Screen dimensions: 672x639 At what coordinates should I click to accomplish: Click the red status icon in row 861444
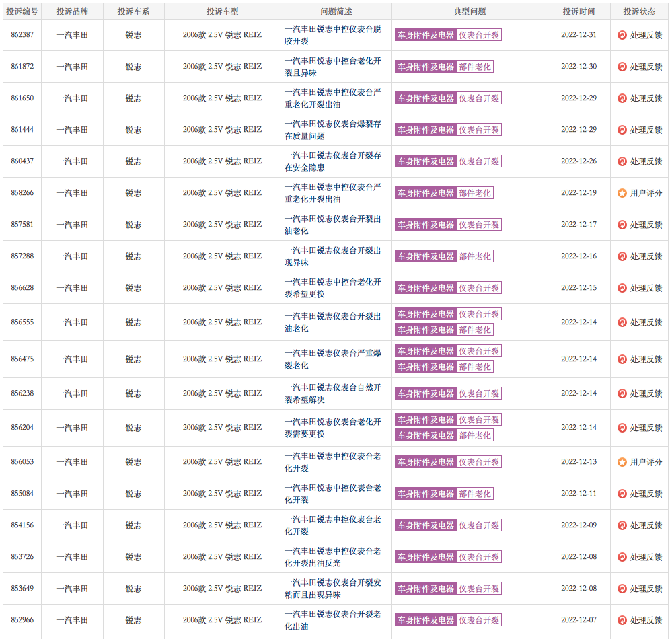coord(622,130)
